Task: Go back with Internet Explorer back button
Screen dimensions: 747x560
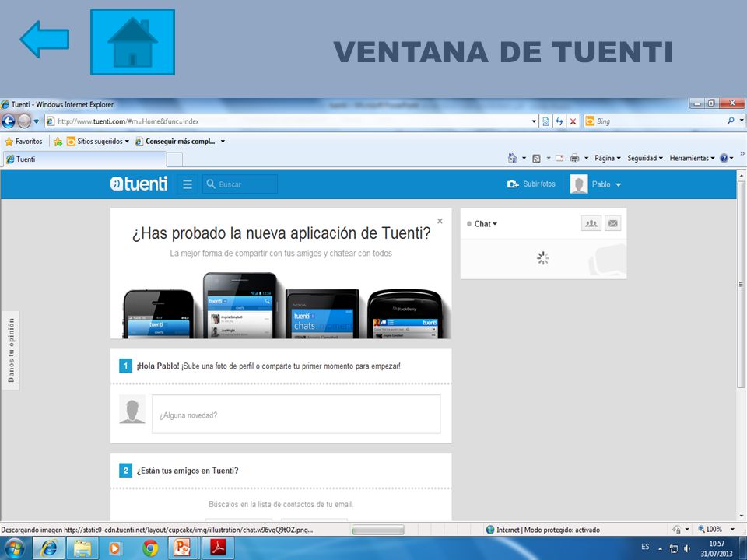Action: pos(8,121)
